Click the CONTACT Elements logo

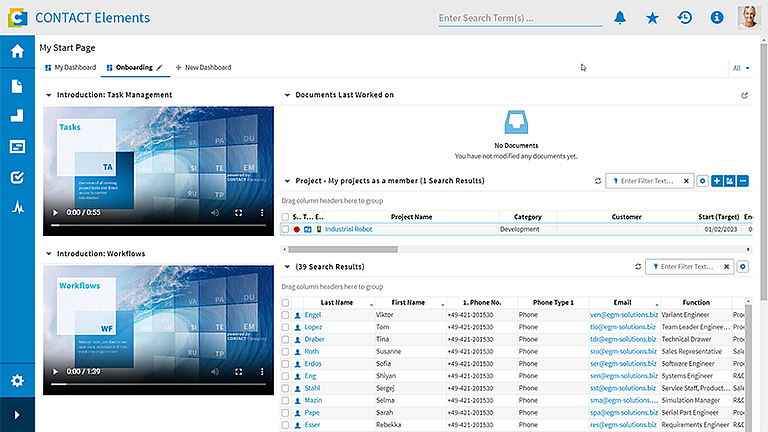coord(18,18)
